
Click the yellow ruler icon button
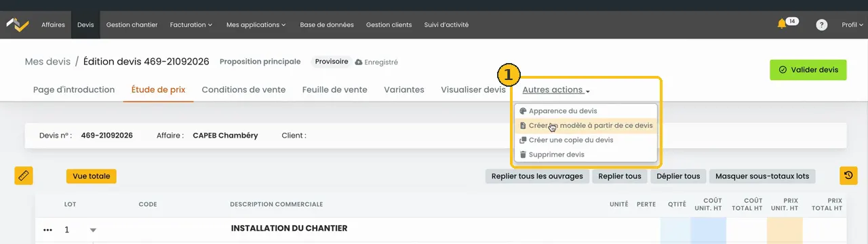(24, 176)
